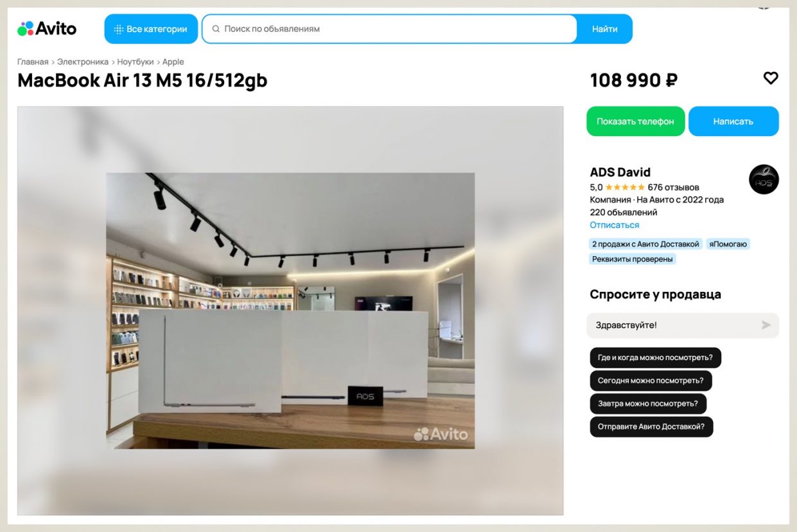This screenshot has height=532, width=797.
Task: Click the Написать button
Action: (x=733, y=121)
